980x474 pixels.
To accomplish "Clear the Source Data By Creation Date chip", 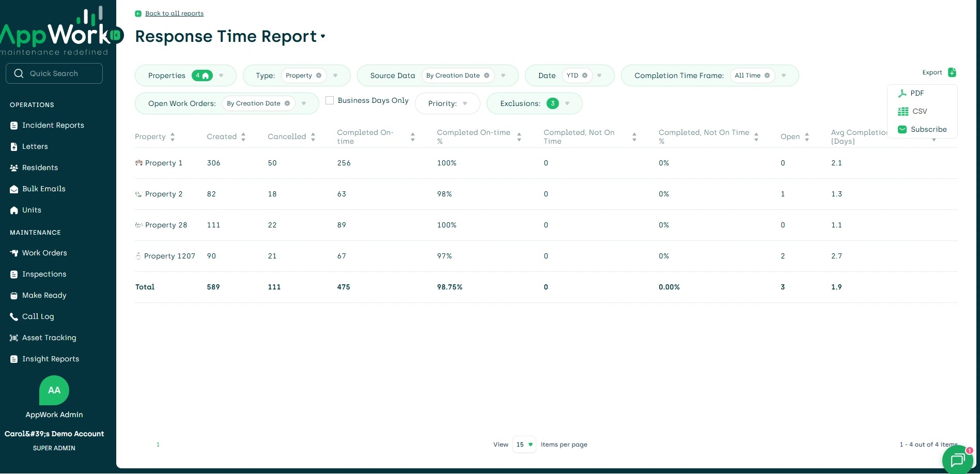I will point(487,75).
